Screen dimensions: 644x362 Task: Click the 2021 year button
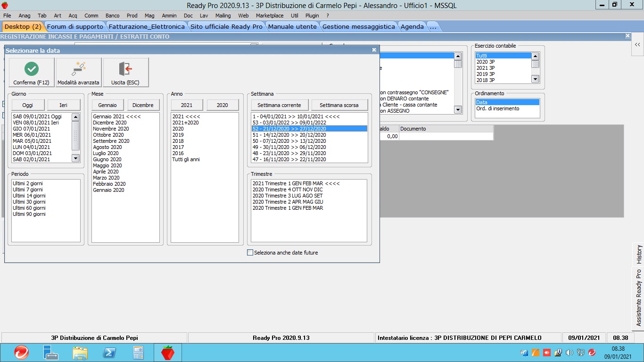pos(187,105)
